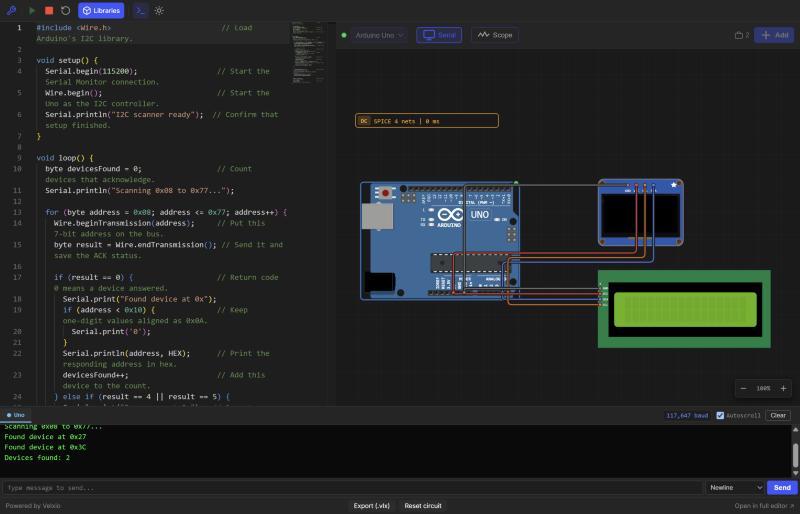Switch to the Uno serial tab

(16, 415)
